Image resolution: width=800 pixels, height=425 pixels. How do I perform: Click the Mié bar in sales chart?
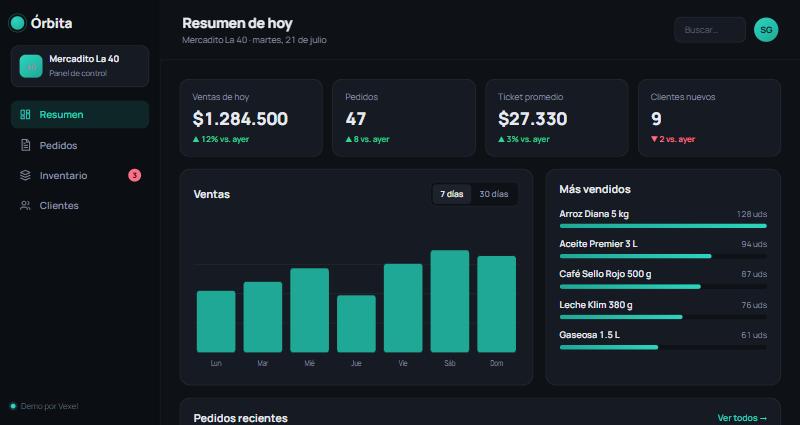(x=309, y=310)
